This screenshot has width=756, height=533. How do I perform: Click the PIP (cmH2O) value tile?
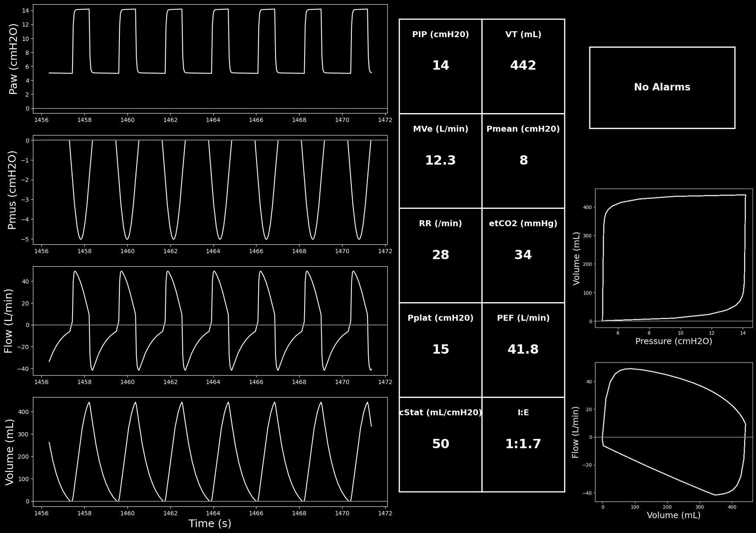point(440,66)
